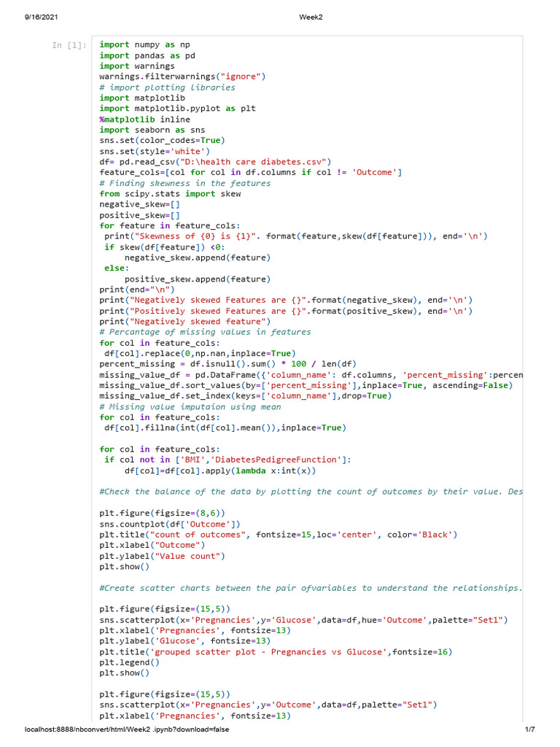Click the Week2 page header title
The image size is (560, 747).
click(311, 18)
